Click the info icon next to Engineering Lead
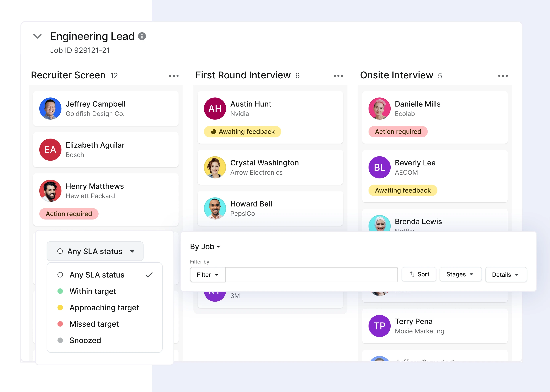Viewport: 550px width, 392px height. click(141, 36)
